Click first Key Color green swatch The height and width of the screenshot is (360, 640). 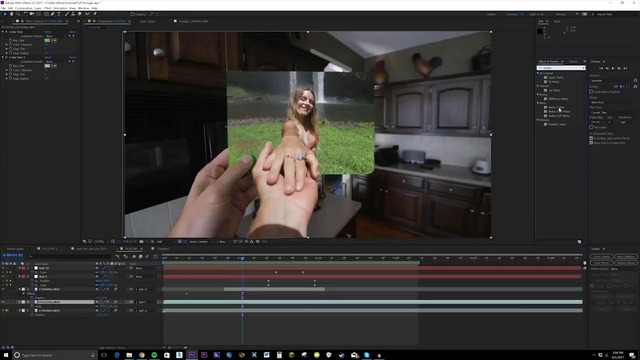47,40
